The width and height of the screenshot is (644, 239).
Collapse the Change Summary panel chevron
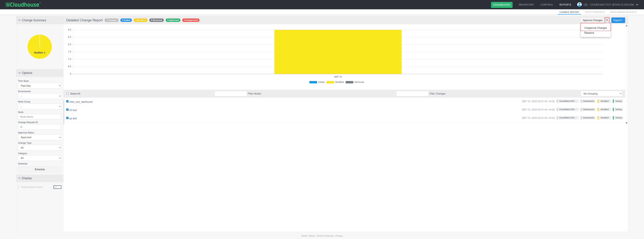pyautogui.click(x=19, y=20)
